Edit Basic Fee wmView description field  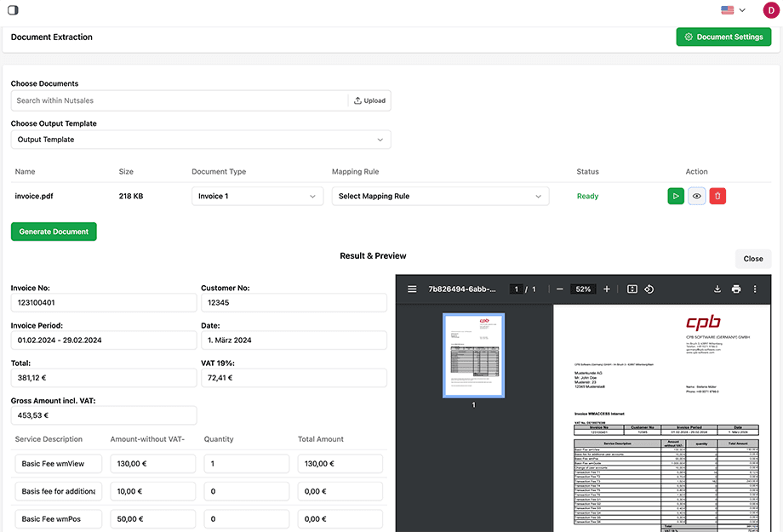click(59, 464)
